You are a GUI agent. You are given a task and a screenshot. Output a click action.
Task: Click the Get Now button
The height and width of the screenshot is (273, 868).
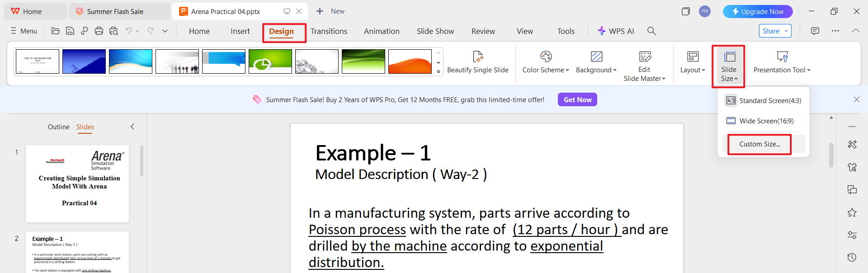(x=577, y=99)
